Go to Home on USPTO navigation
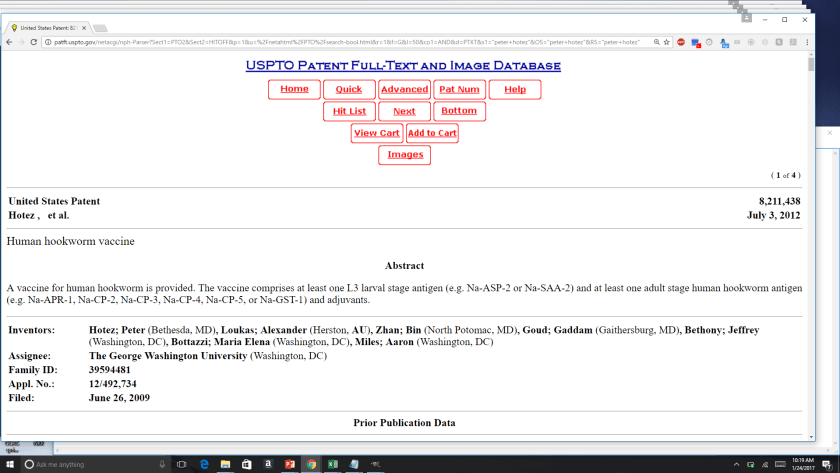The width and height of the screenshot is (840, 473). [294, 89]
